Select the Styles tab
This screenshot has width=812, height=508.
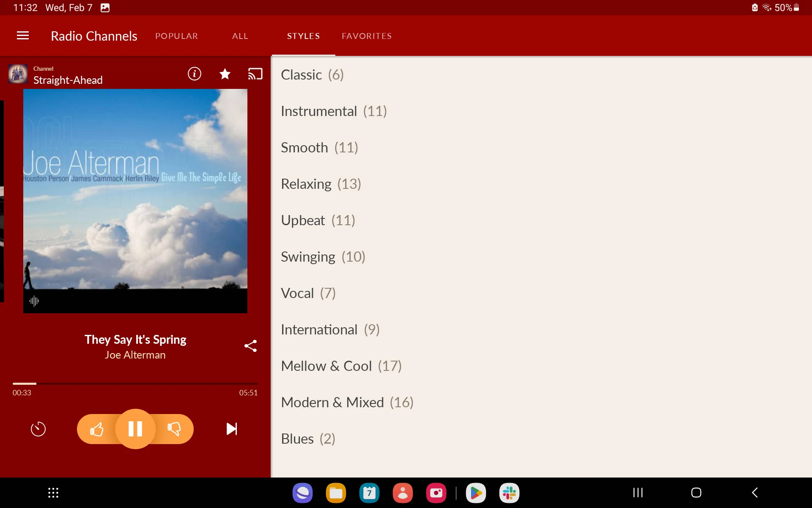click(304, 36)
